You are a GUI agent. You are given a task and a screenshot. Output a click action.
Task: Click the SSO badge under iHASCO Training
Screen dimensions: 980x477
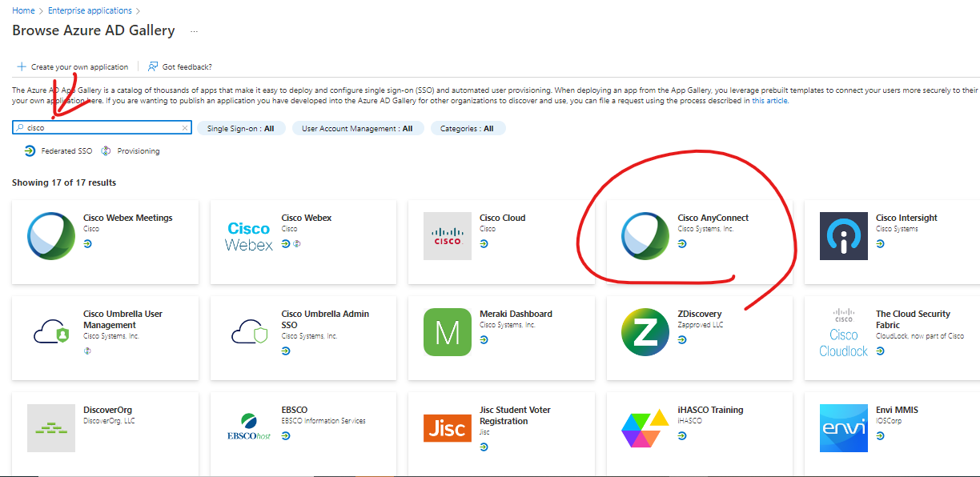pyautogui.click(x=681, y=435)
